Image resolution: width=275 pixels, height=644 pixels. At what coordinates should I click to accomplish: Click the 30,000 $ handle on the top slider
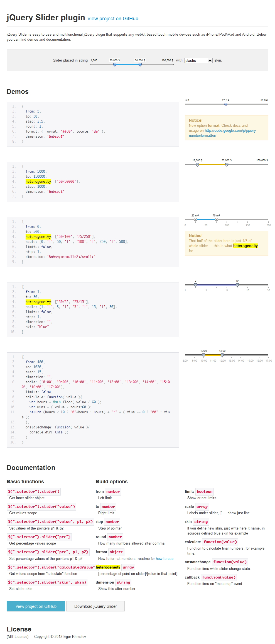tap(115, 65)
